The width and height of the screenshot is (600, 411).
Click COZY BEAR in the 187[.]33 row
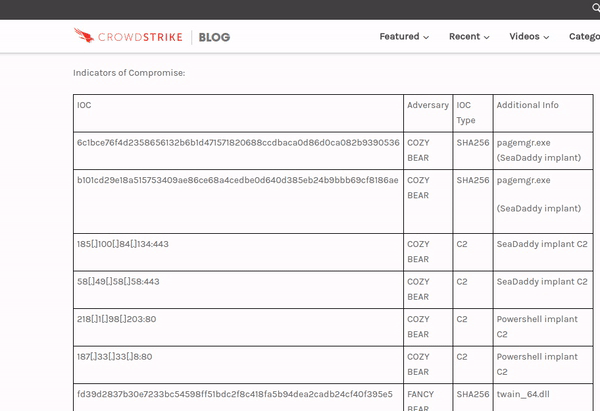click(418, 364)
